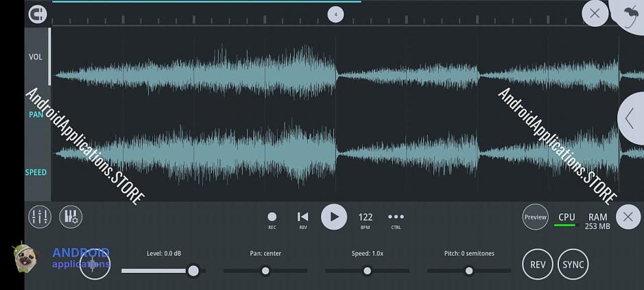Change the 122 BPM tempo
This screenshot has width=644, height=290.
[365, 220]
